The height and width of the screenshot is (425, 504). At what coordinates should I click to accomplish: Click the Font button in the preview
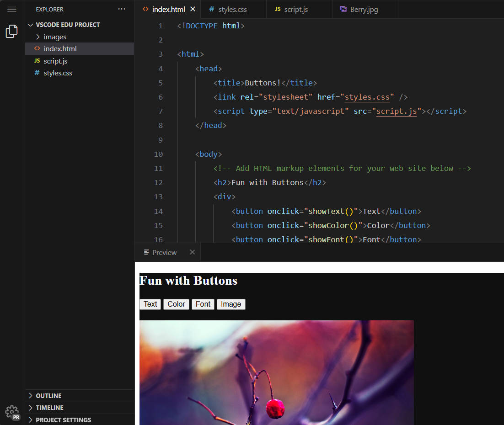tap(203, 304)
